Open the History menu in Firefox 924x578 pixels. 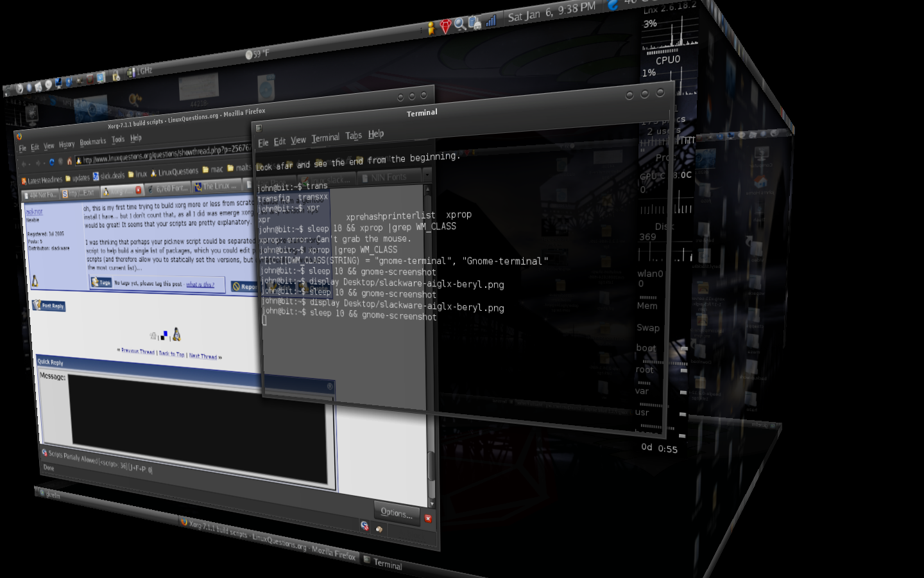tap(67, 144)
